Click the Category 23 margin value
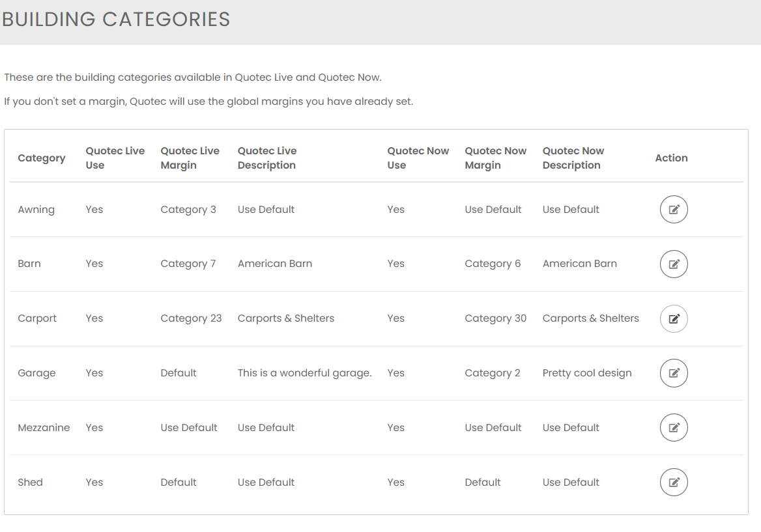This screenshot has height=532, width=761. click(x=191, y=318)
